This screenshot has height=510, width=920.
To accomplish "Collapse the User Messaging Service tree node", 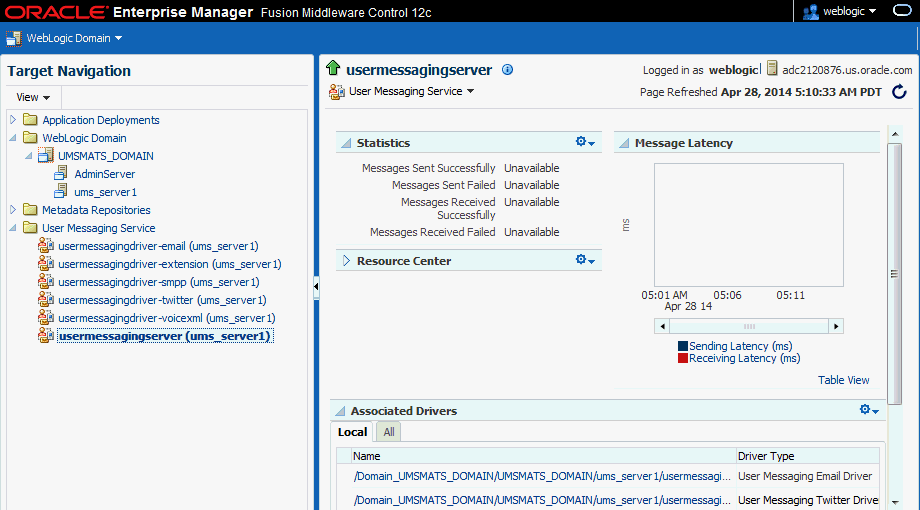I will pos(13,228).
